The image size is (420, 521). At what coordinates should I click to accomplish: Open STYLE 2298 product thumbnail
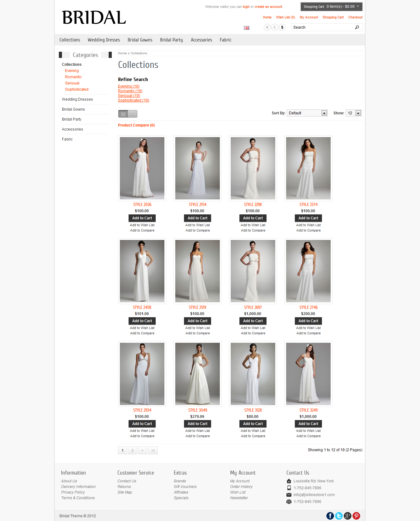(x=253, y=168)
